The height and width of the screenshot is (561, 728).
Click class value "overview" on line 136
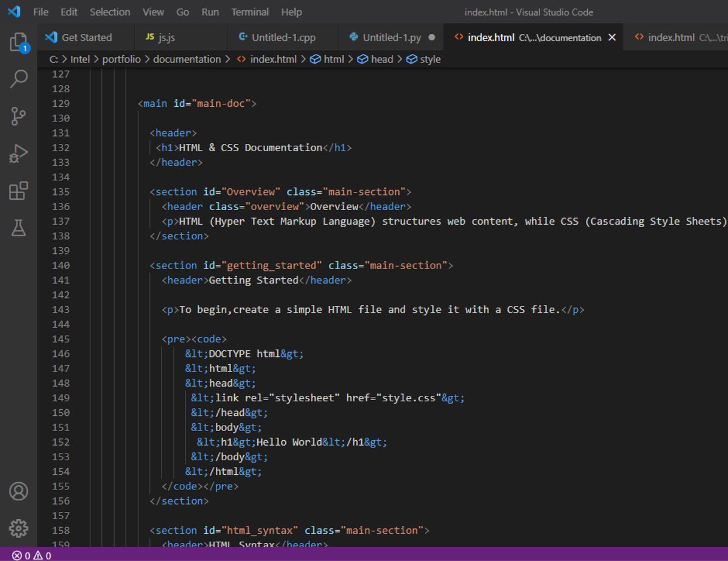pyautogui.click(x=275, y=206)
